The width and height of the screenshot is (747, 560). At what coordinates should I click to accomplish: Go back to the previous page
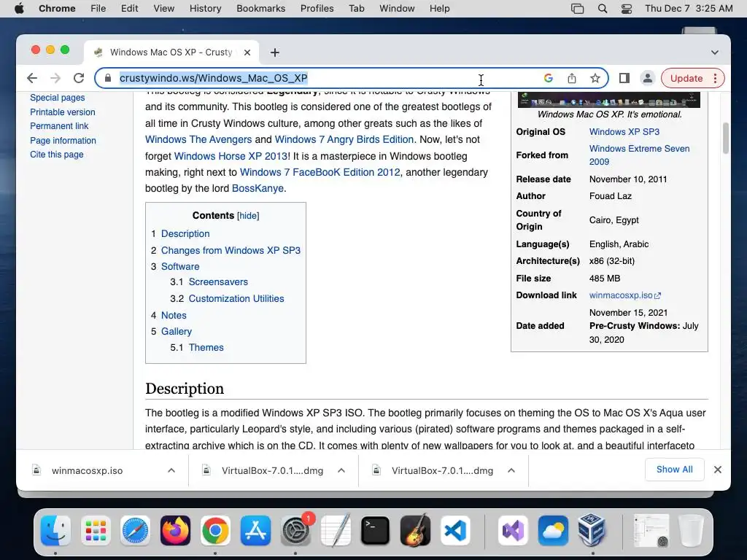click(32, 78)
